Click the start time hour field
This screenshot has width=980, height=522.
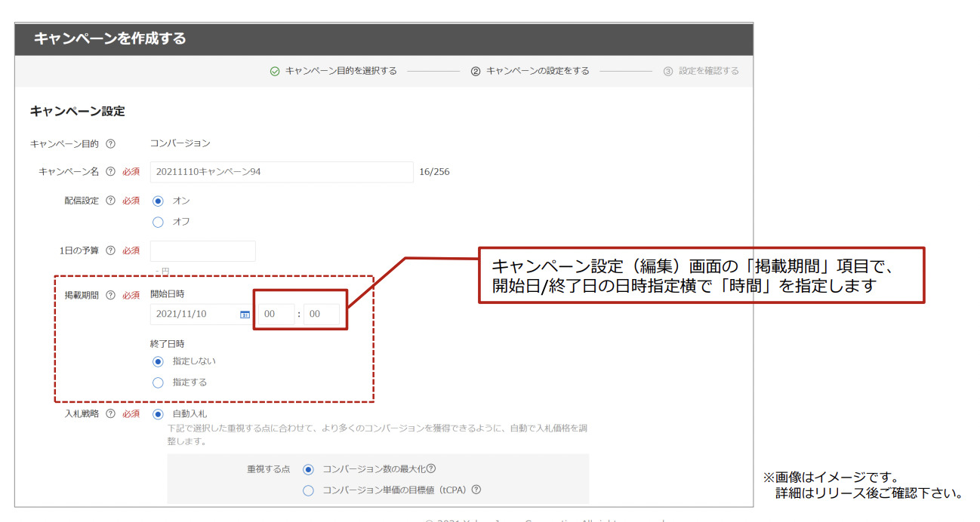click(x=275, y=315)
